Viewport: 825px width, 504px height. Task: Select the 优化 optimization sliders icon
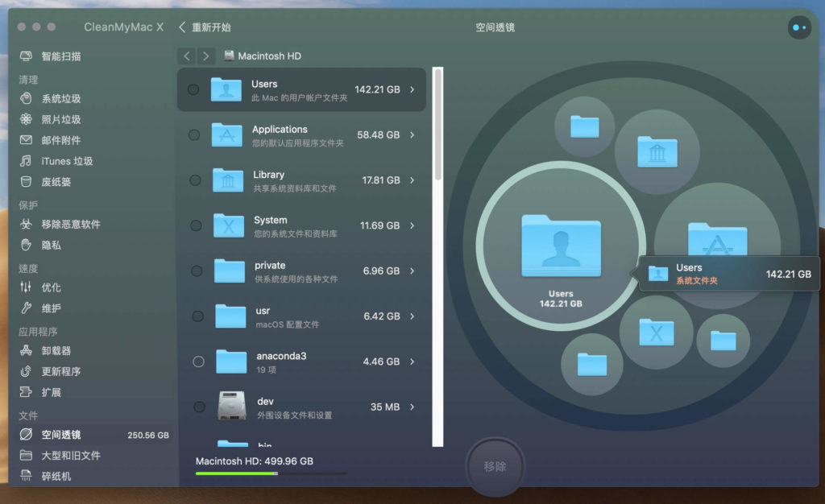coord(26,287)
